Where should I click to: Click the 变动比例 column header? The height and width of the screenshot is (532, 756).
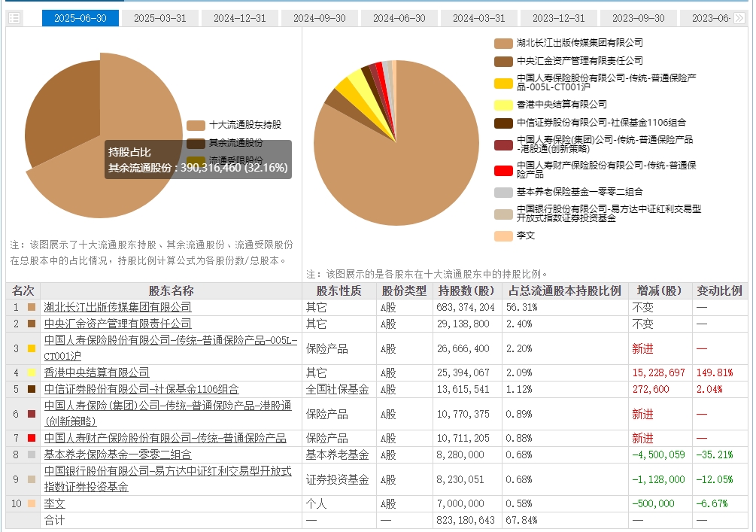(x=719, y=291)
